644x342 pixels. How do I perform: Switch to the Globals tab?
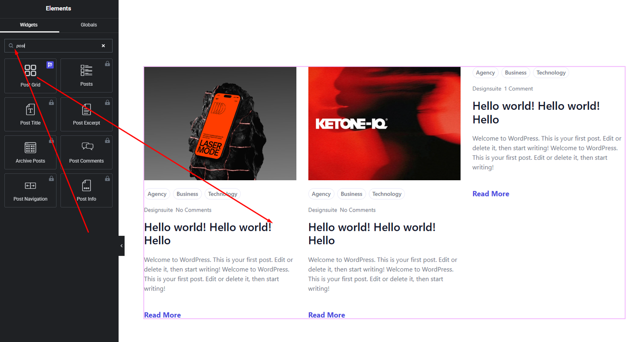pos(89,25)
